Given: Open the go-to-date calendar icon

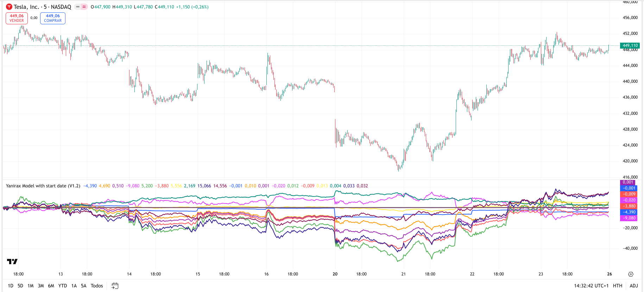Looking at the screenshot, I should coord(115,286).
